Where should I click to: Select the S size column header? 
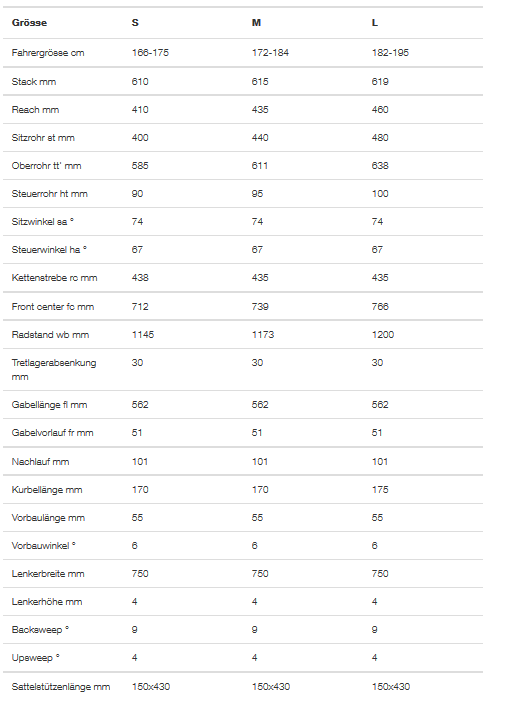tap(135, 23)
